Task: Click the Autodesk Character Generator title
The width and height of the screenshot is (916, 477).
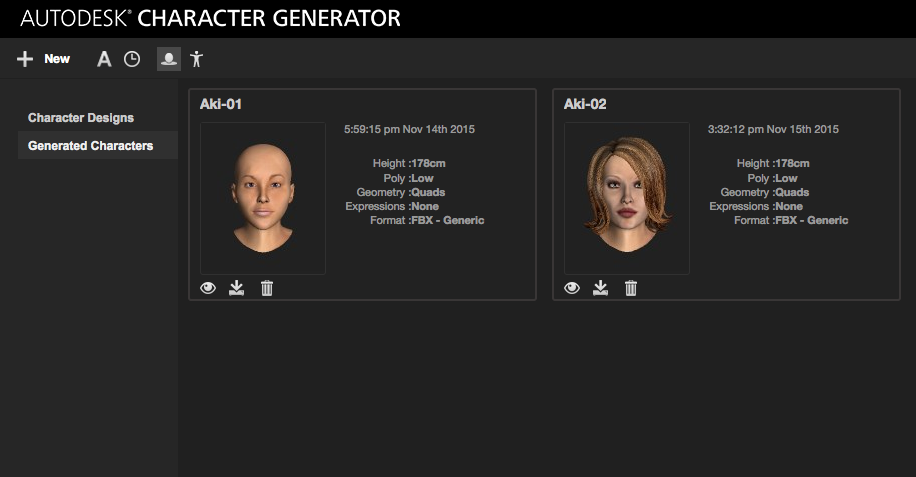Action: pos(210,18)
